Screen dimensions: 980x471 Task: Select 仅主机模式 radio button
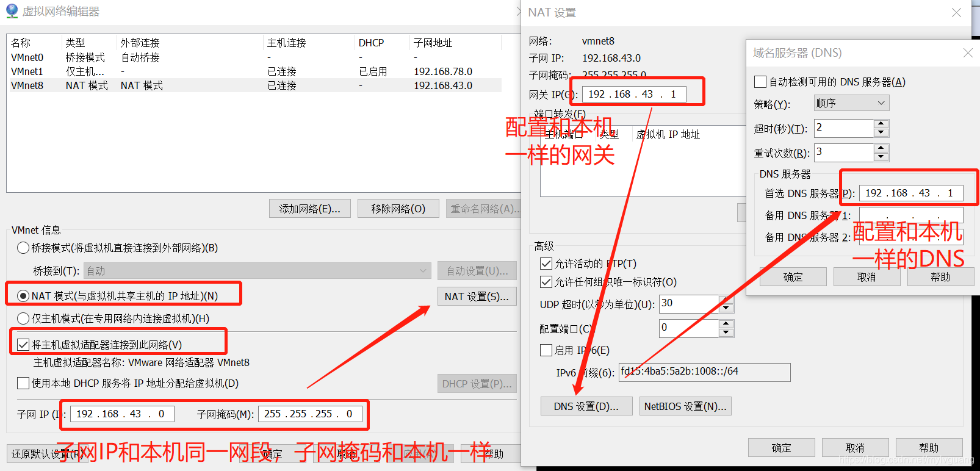coord(23,318)
